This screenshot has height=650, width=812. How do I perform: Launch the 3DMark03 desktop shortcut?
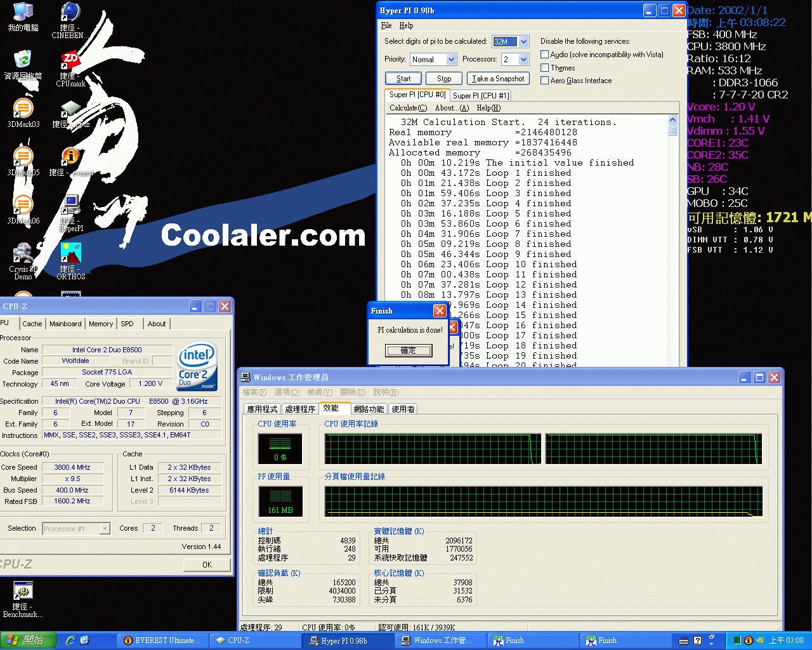click(23, 113)
